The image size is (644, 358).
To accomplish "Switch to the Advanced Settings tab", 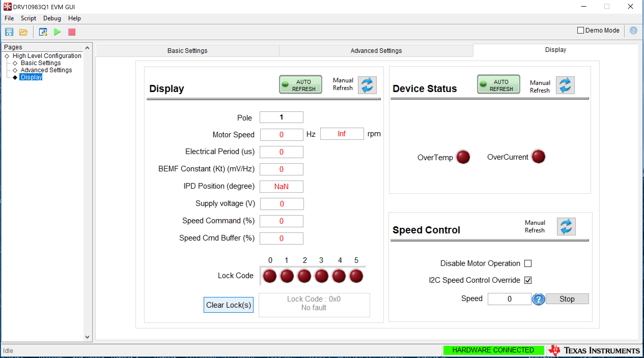I will 376,51.
